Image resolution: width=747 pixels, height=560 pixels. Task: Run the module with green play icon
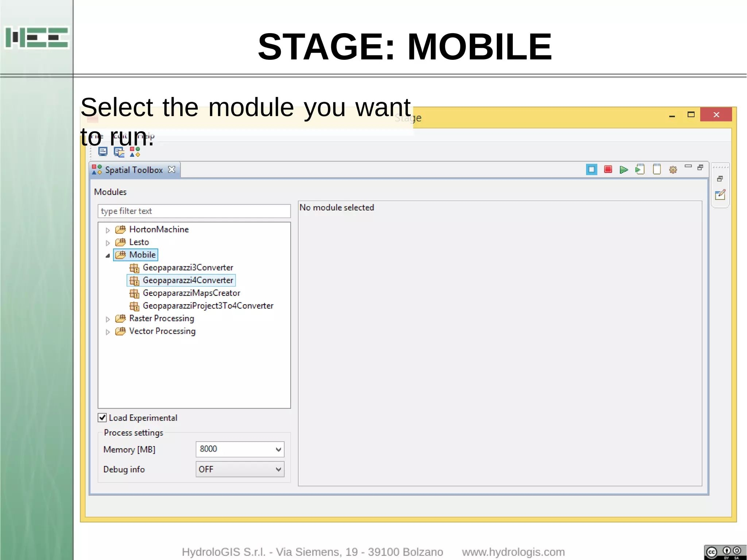[624, 170]
